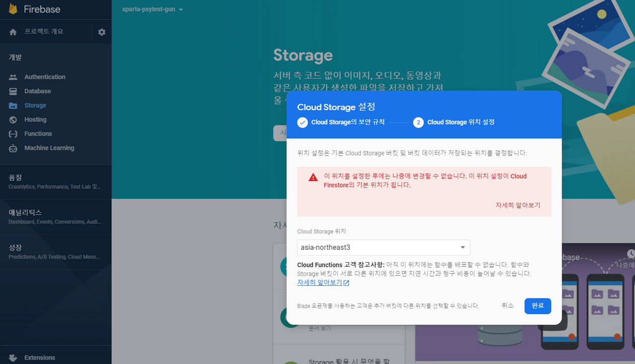Click the Hosting globe icon
635x364 pixels.
[x=13, y=120]
